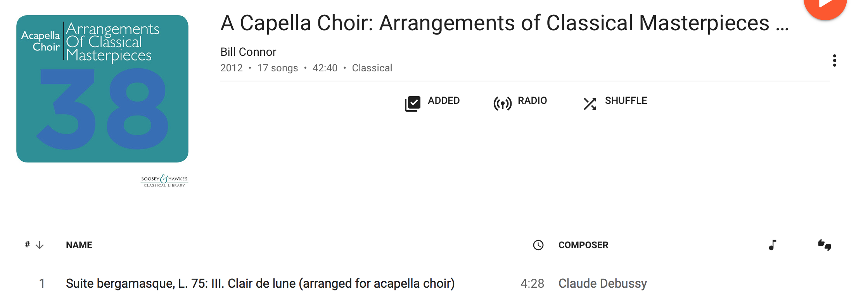Click the album cover art thumbnail
Viewport: 868px width, 304px height.
click(x=102, y=89)
